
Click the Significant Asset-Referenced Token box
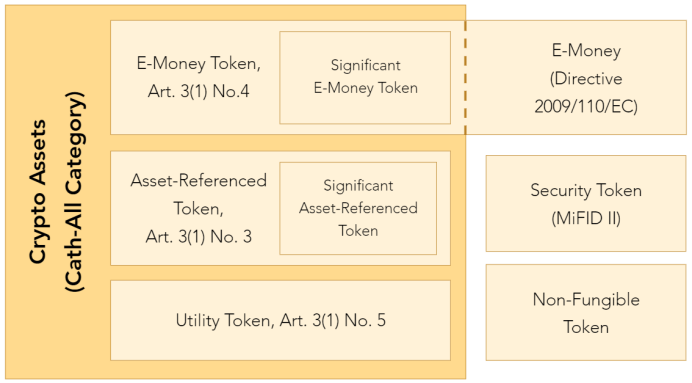[358, 208]
